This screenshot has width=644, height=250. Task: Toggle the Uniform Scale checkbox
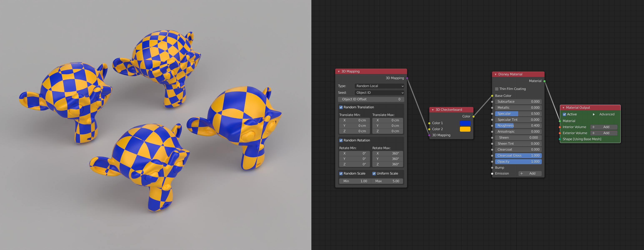tap(374, 174)
